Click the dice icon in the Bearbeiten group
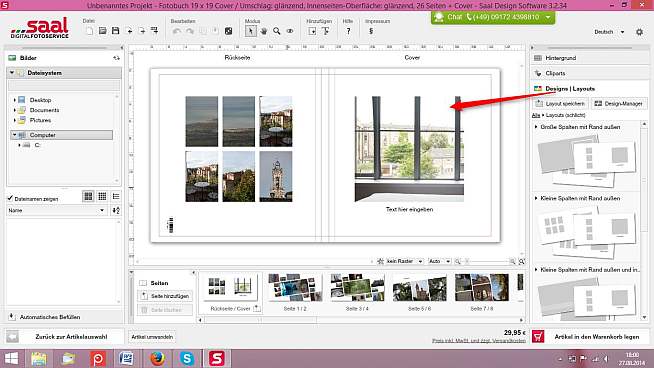This screenshot has height=368, width=654. coord(229,31)
